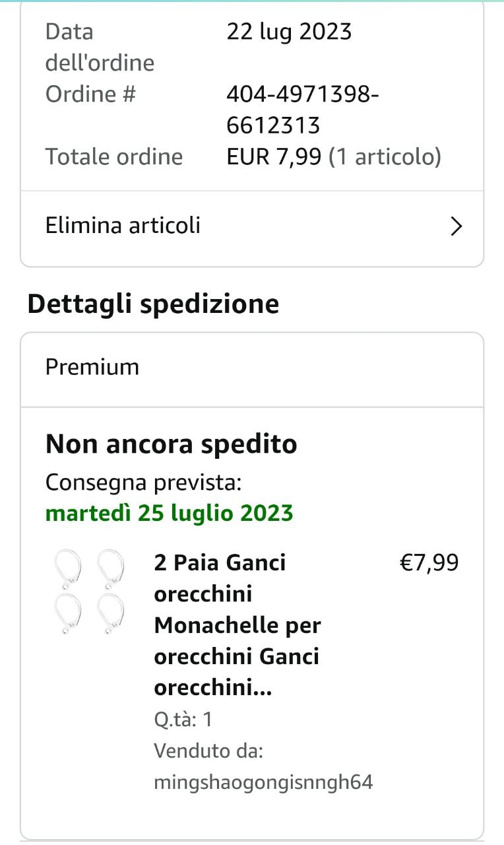504x845 pixels.
Task: Select the Premium shipping label
Action: coord(92,367)
